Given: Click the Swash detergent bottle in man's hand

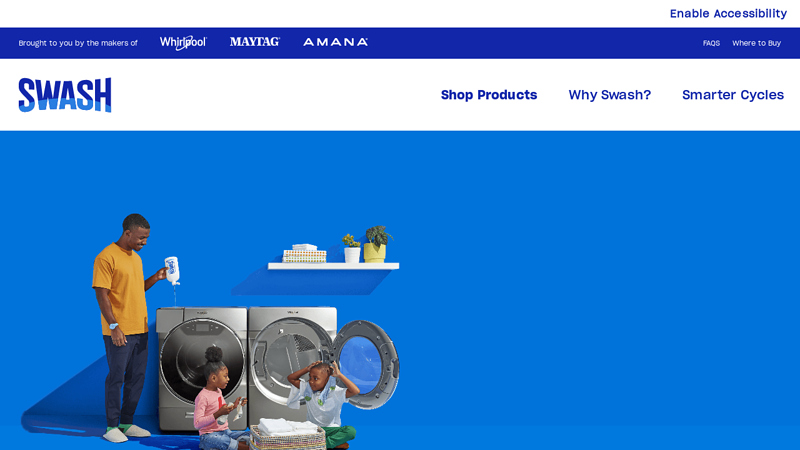Looking at the screenshot, I should [172, 270].
